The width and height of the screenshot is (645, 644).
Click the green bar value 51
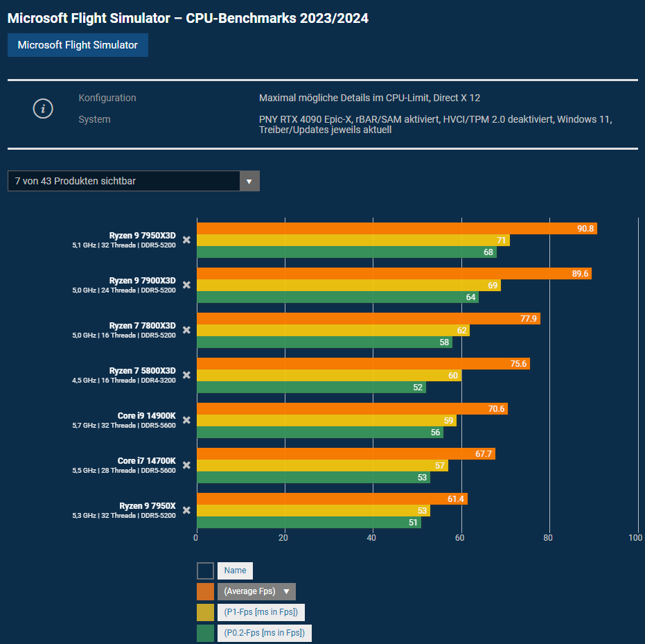[x=413, y=522]
